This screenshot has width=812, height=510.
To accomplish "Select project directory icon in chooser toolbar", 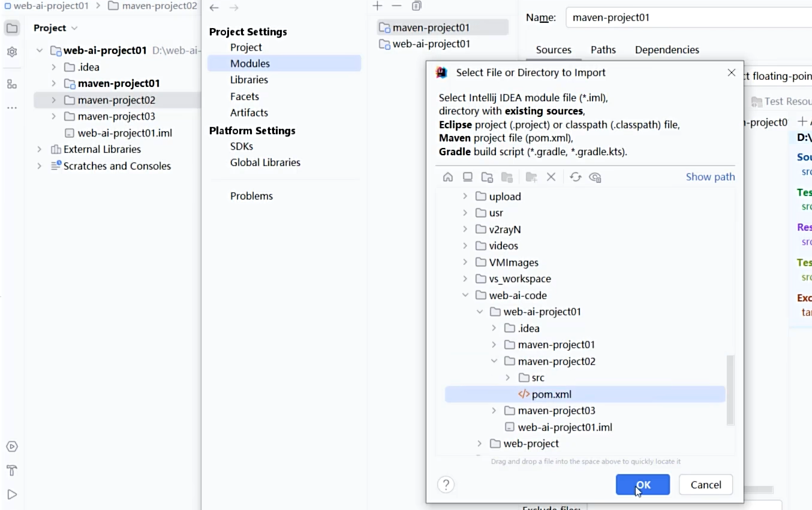I will [x=488, y=177].
